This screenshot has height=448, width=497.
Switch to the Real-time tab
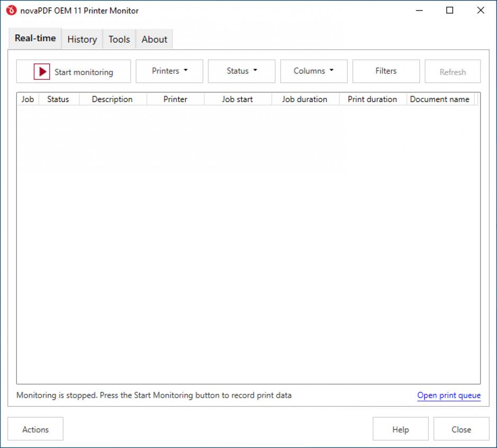pos(35,39)
